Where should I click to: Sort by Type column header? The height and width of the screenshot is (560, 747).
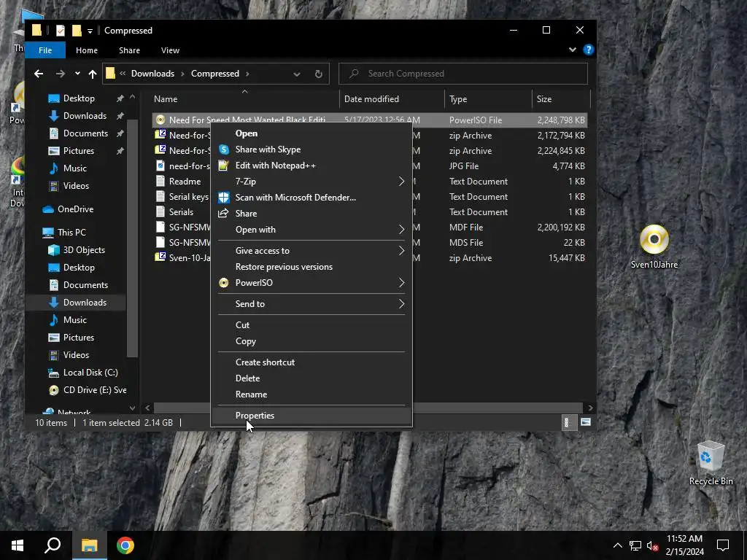pyautogui.click(x=488, y=99)
